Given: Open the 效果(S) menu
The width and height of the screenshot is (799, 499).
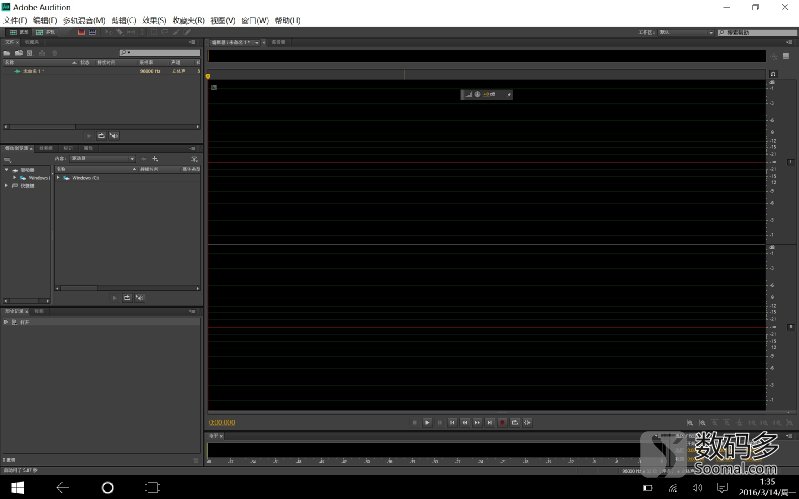Looking at the screenshot, I should tap(154, 20).
